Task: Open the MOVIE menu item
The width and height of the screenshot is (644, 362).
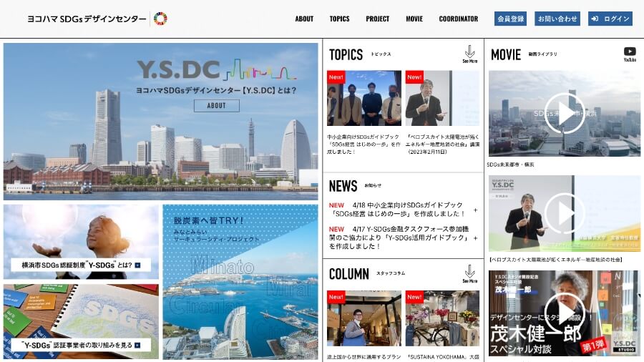Action: click(414, 19)
